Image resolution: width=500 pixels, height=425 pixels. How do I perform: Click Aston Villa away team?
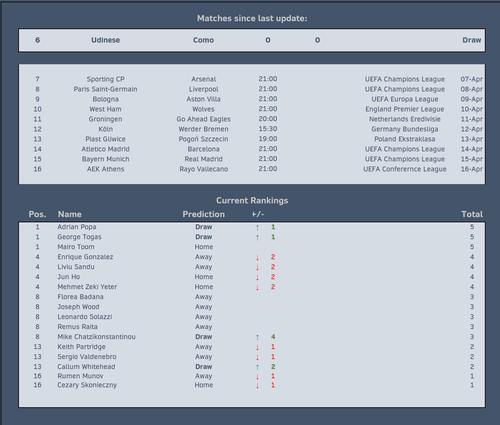(x=203, y=99)
